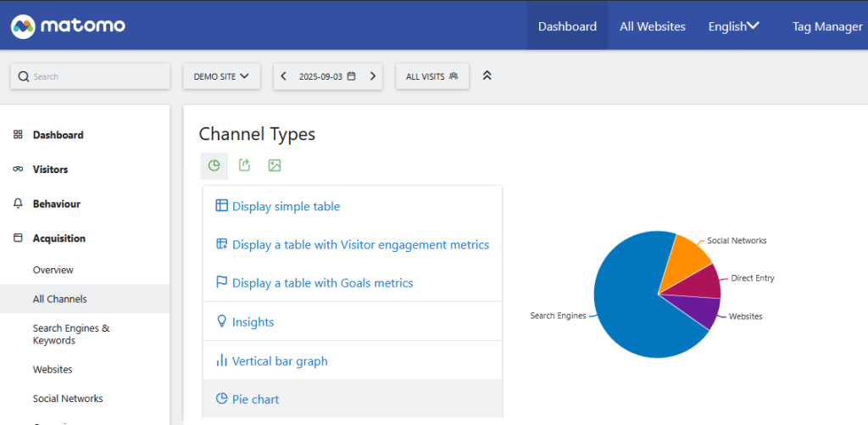This screenshot has width=868, height=425.
Task: Select Display simple table option
Action: click(286, 206)
